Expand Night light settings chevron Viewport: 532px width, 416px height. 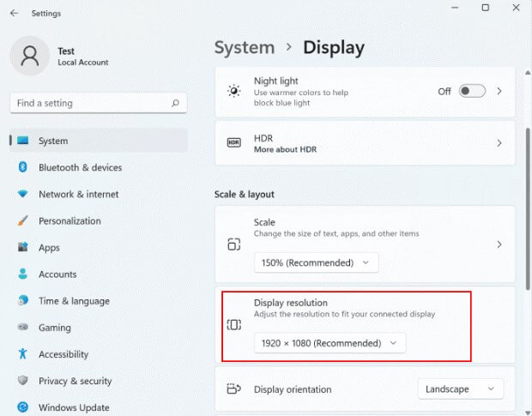pyautogui.click(x=499, y=91)
